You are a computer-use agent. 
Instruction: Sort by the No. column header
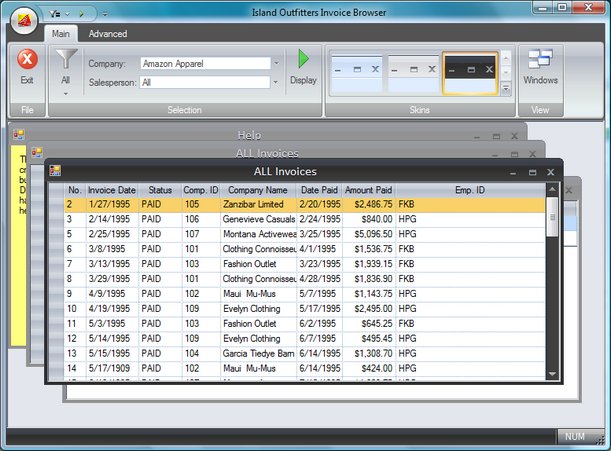[x=75, y=190]
